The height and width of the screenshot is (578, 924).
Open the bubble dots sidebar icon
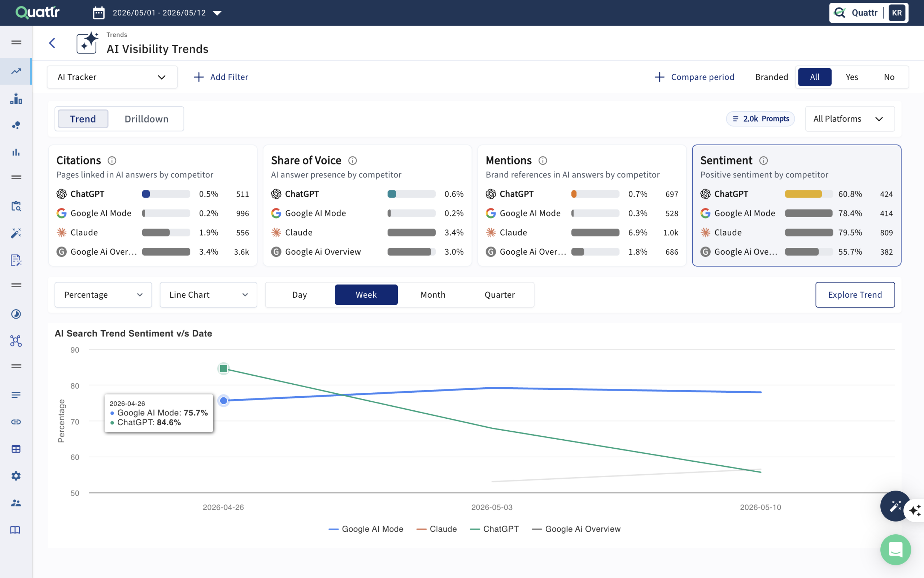pyautogui.click(x=16, y=125)
